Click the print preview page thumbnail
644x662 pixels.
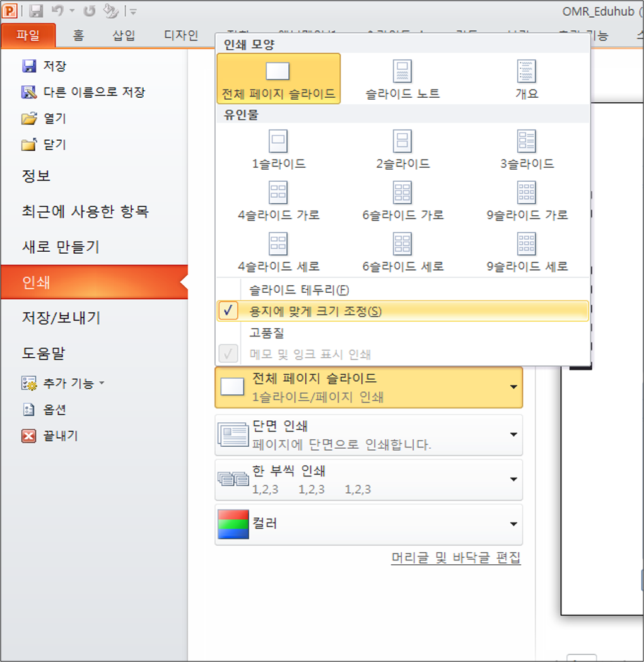[602, 359]
